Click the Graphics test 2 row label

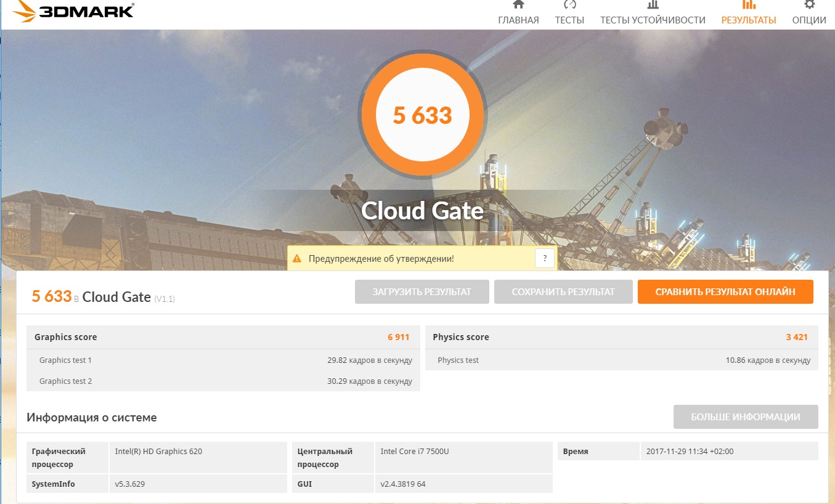coord(65,381)
